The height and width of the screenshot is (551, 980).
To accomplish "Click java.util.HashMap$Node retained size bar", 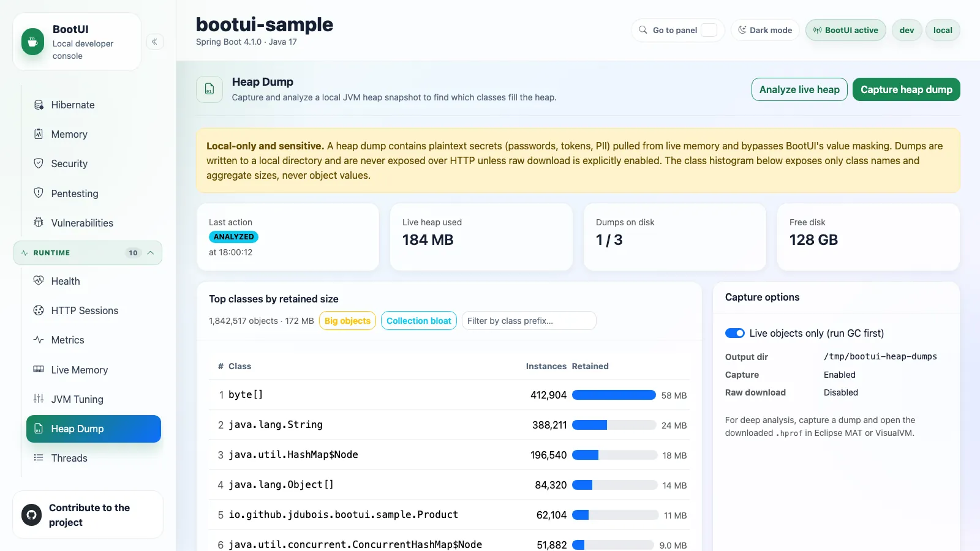I will click(614, 455).
